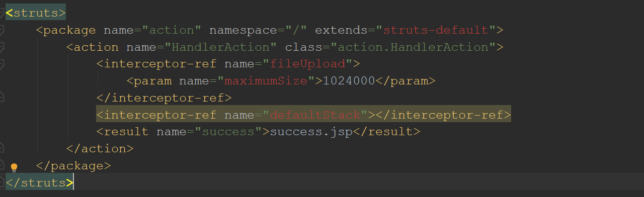Viewport: 644px width, 197px height.
Task: Select the "maximumSize" parameter name
Action: [x=266, y=81]
